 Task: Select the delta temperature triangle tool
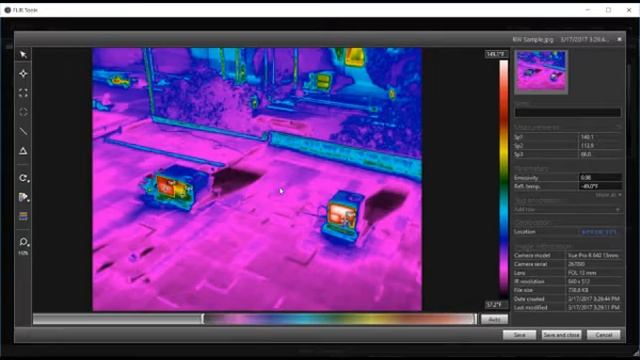pos(23,151)
